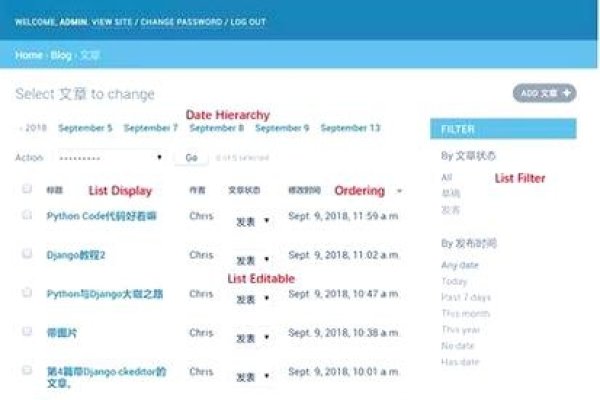Click the plus icon on Add 文章 button
The height and width of the screenshot is (400, 600).
[568, 93]
